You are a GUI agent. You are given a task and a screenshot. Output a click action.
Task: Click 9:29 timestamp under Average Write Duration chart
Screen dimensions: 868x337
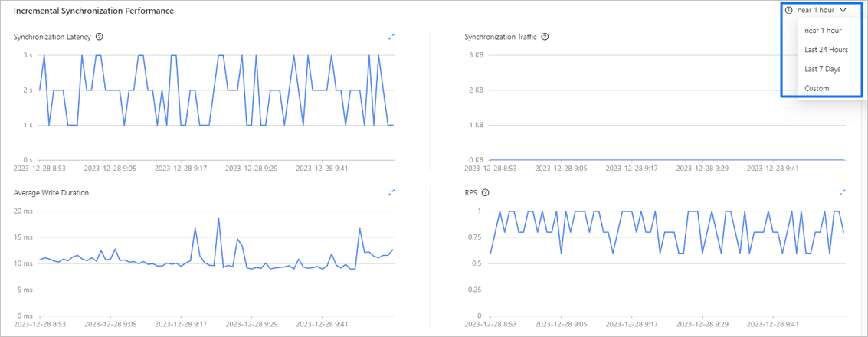(x=251, y=323)
